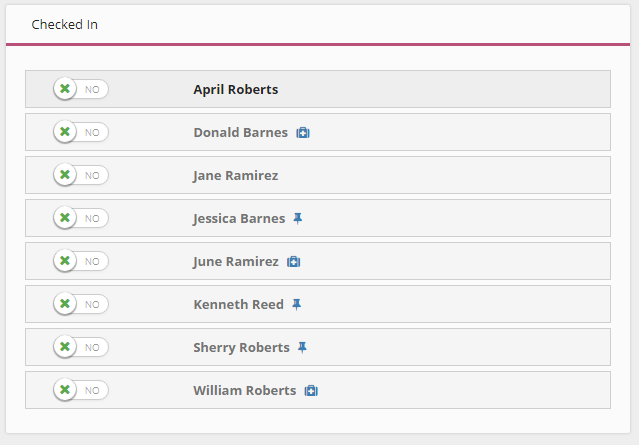This screenshot has height=445, width=639.
Task: Click the medical kit icon beside June Ramirez
Action: pos(294,261)
